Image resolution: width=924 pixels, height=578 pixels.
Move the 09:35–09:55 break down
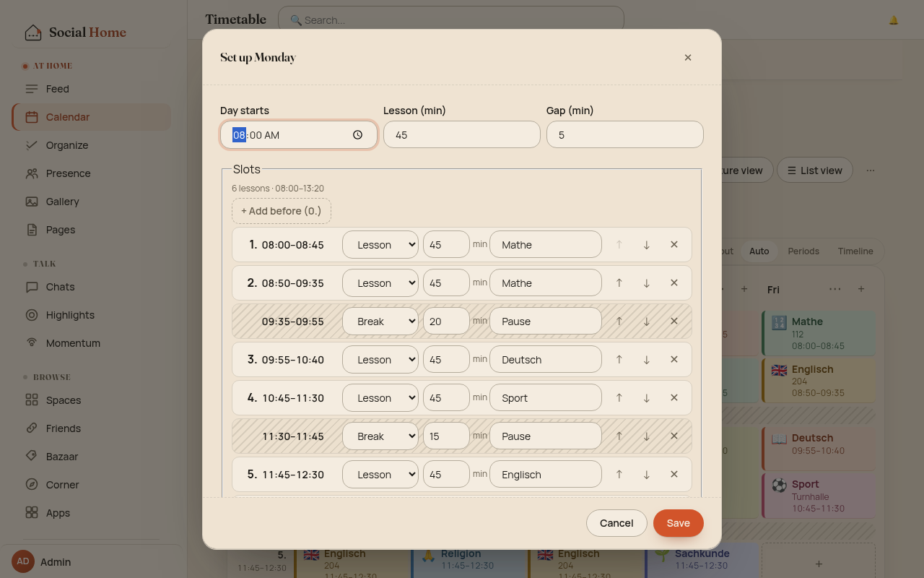point(646,322)
